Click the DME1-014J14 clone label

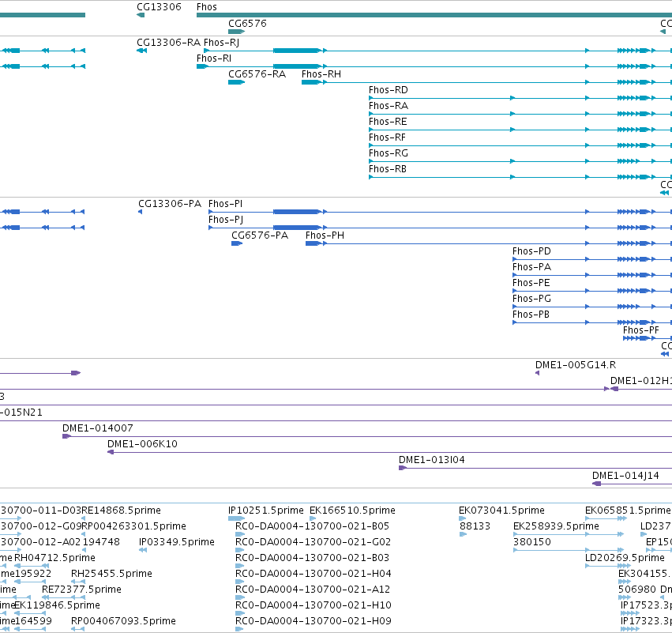click(x=625, y=476)
